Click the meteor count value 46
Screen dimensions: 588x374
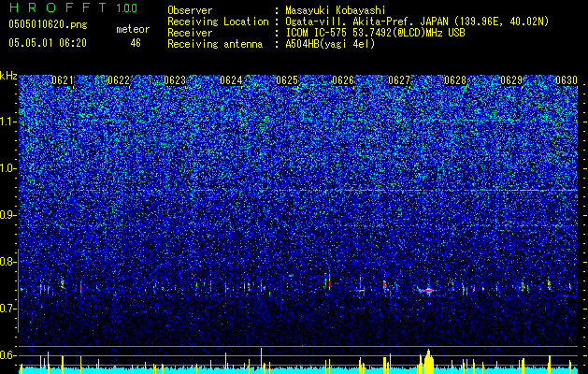coord(136,43)
